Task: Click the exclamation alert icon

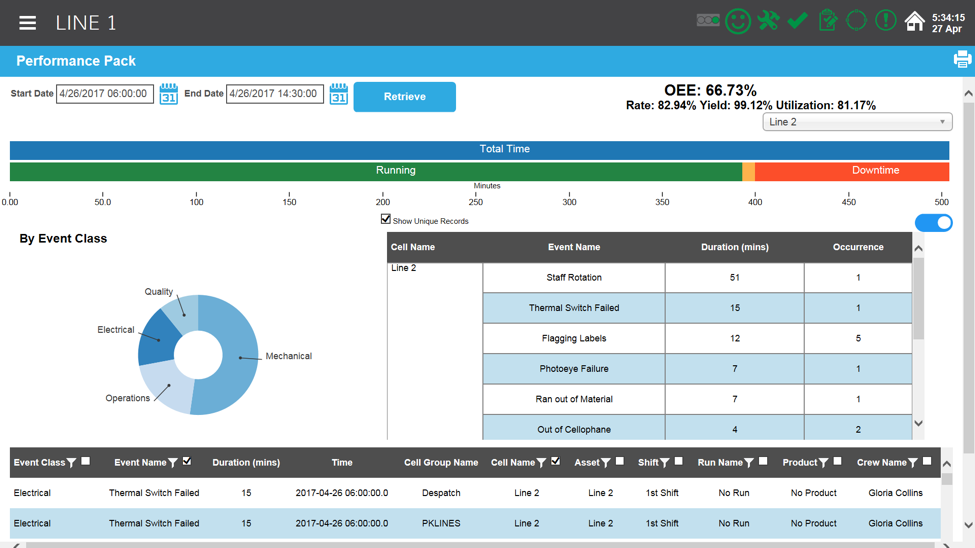Action: [x=885, y=21]
